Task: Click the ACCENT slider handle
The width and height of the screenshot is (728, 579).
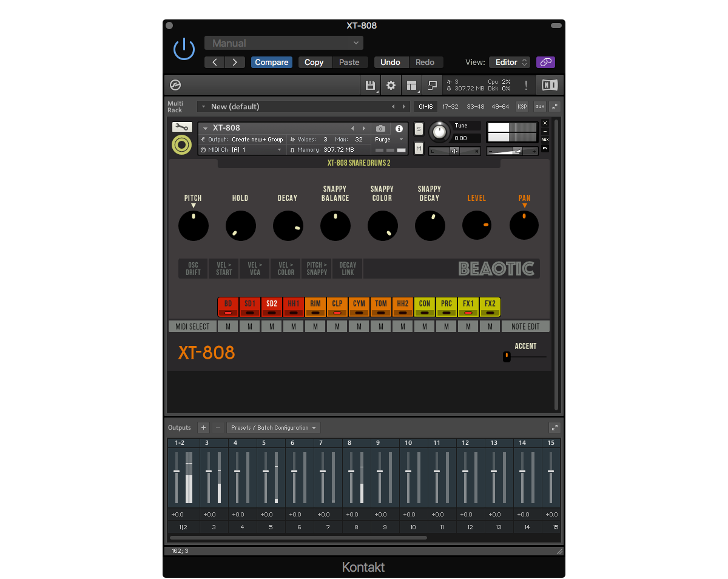Action: (507, 357)
